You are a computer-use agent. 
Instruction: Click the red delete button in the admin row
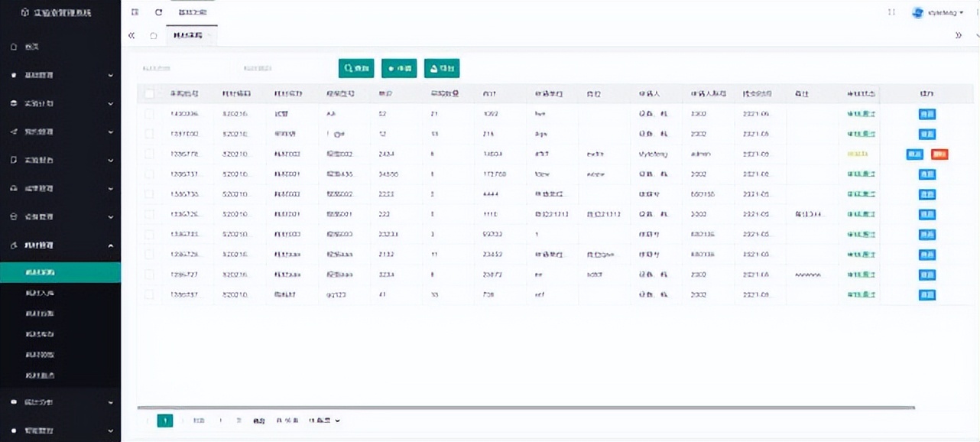939,154
